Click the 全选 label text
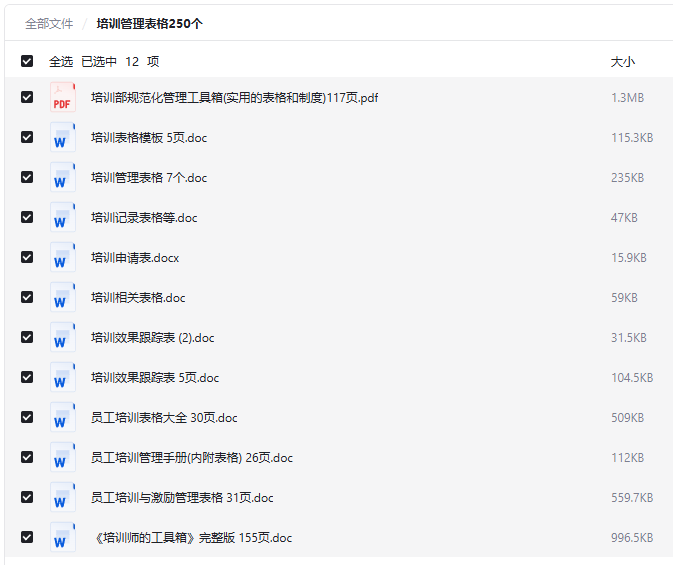Image resolution: width=673 pixels, height=565 pixels. 61,62
